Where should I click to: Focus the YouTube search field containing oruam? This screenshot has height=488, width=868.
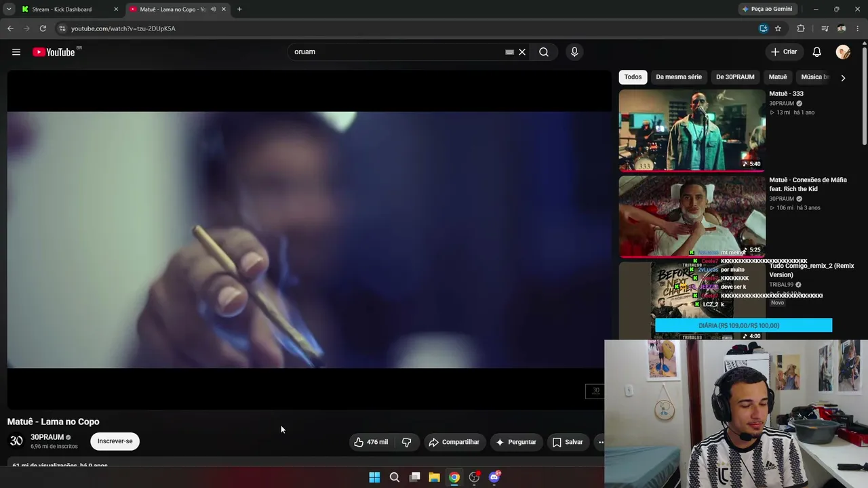click(397, 52)
